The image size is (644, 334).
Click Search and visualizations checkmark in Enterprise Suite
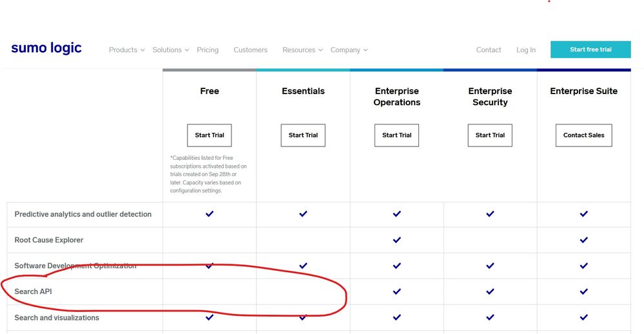[x=583, y=317]
